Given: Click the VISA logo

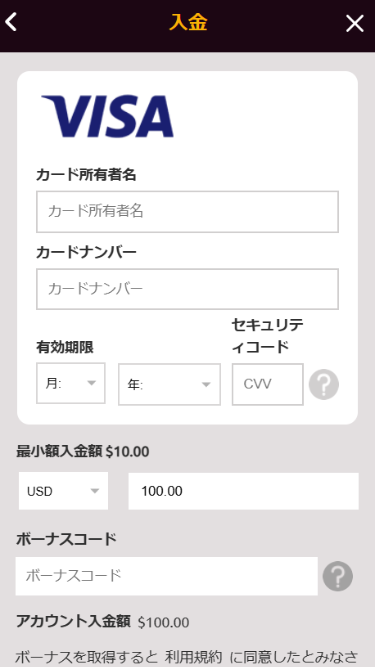Looking at the screenshot, I should coord(108,117).
